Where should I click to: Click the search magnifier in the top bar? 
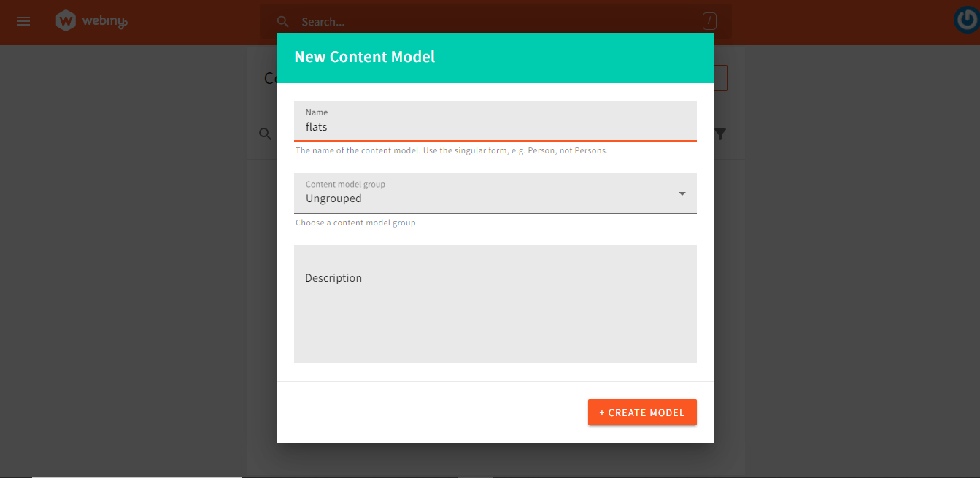[x=282, y=21]
